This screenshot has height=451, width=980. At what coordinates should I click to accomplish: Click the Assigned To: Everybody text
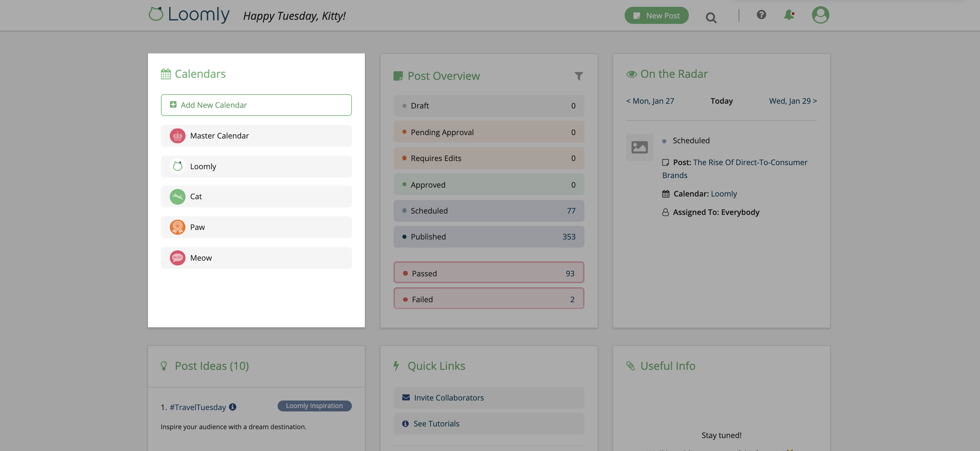716,213
